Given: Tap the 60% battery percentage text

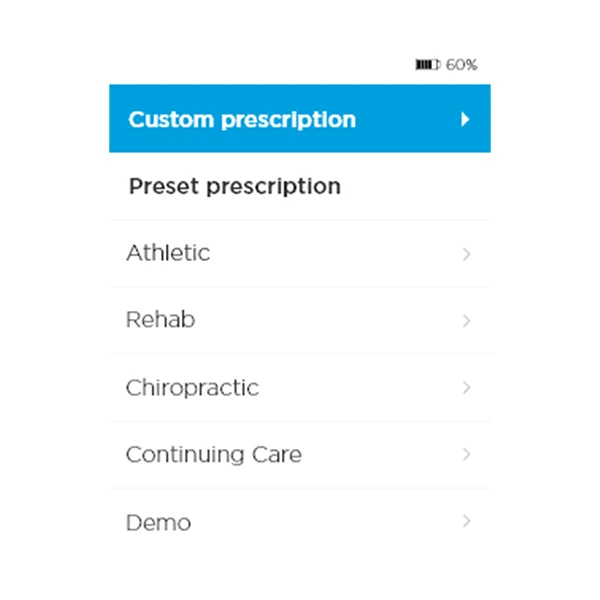Looking at the screenshot, I should pyautogui.click(x=461, y=65).
